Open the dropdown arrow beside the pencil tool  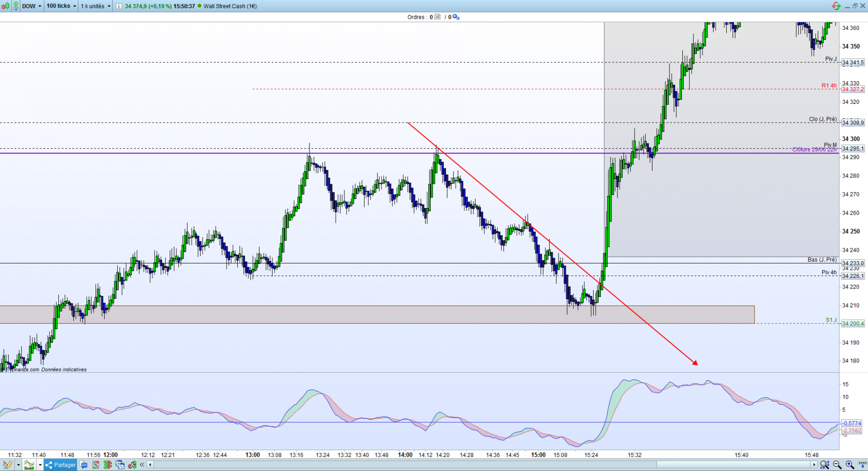pyautogui.click(x=18, y=465)
